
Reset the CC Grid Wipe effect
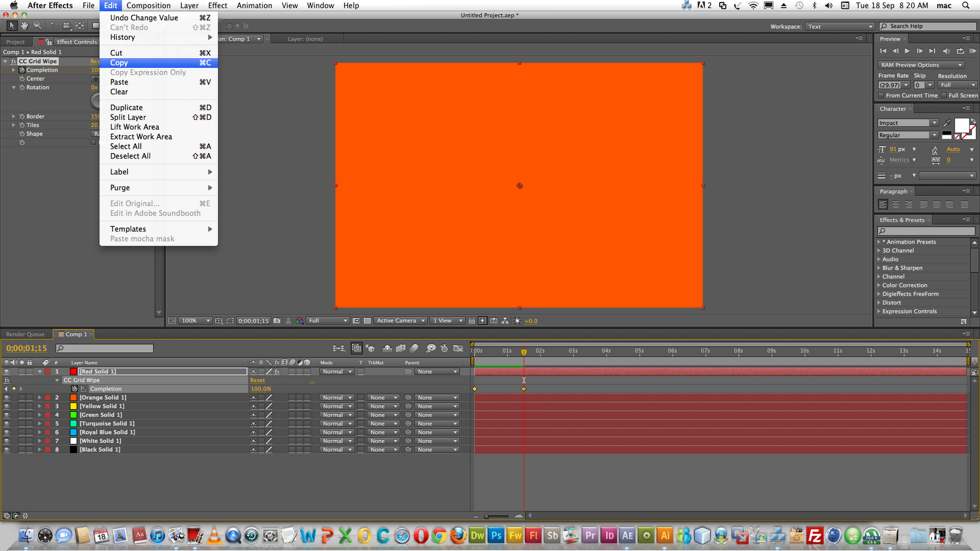point(257,380)
